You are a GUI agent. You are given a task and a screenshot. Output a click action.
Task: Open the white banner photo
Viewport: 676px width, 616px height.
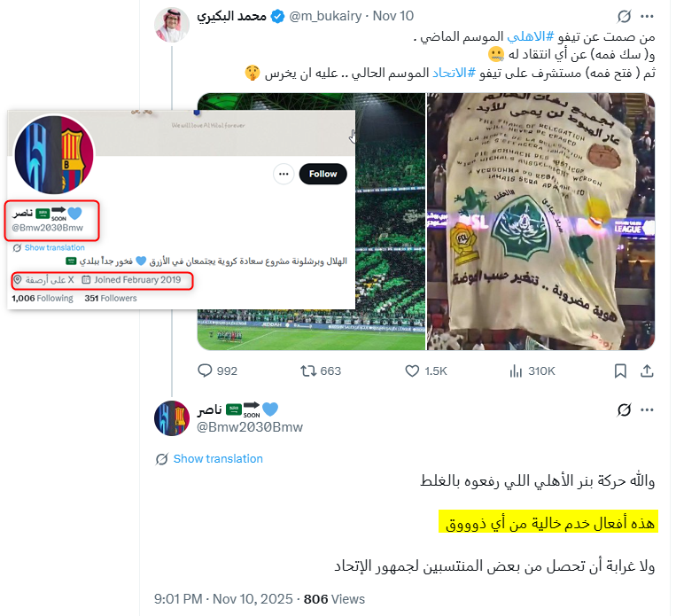(x=540, y=222)
